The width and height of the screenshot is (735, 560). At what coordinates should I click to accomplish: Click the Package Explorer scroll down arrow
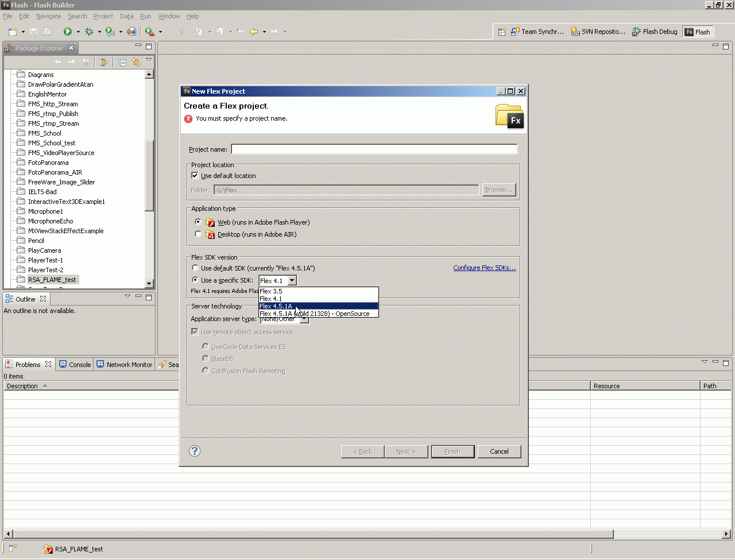click(x=149, y=283)
